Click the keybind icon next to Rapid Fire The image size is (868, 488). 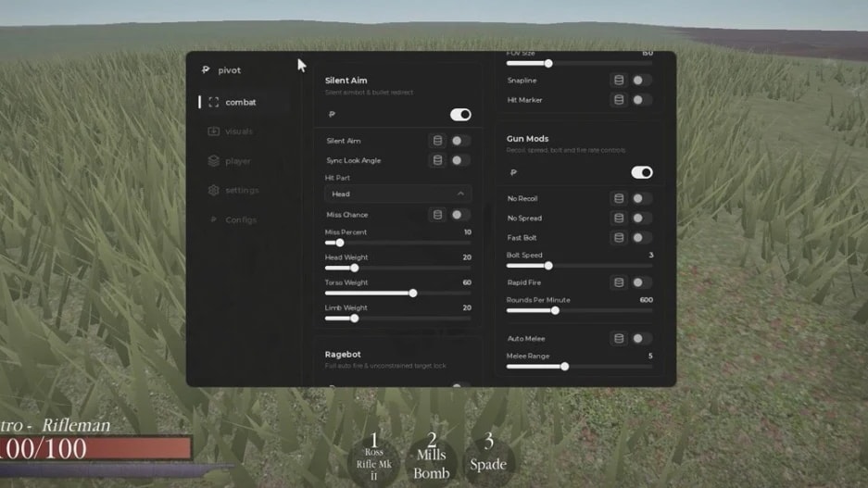coord(619,282)
